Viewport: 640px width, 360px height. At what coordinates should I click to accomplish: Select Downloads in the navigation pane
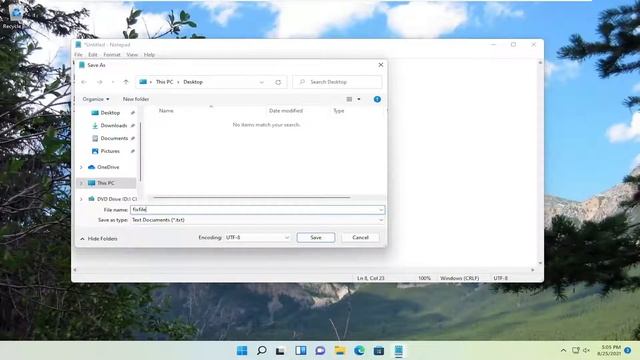[x=113, y=126]
